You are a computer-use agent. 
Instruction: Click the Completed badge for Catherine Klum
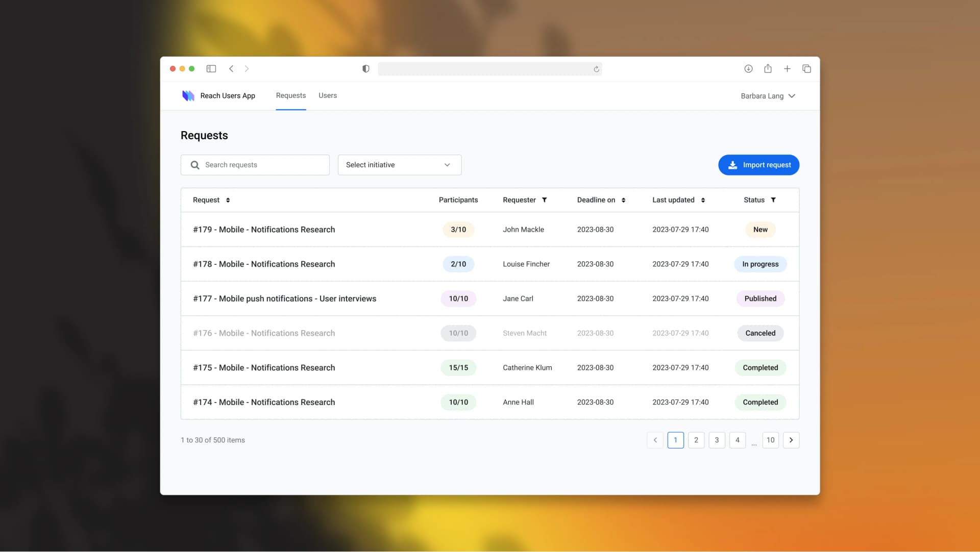tap(761, 368)
